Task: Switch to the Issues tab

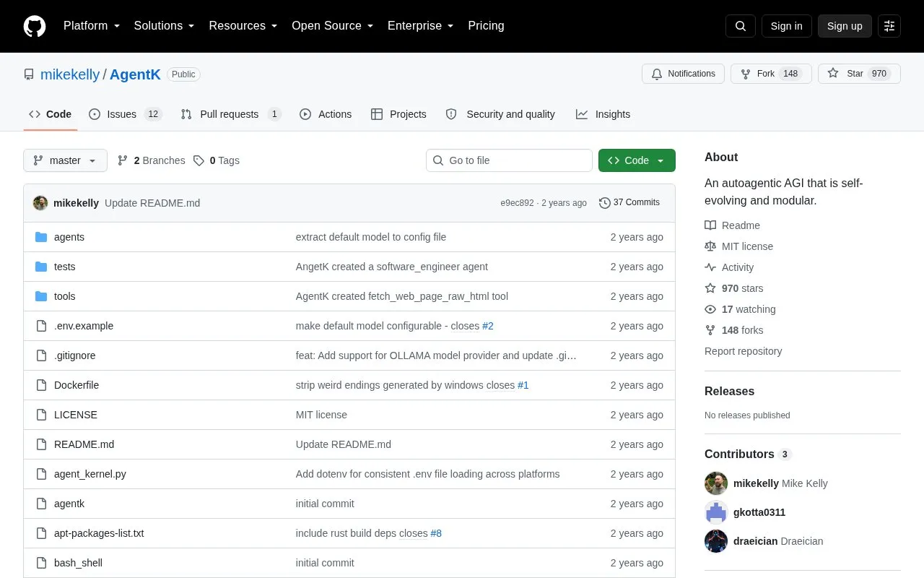Action: click(125, 114)
